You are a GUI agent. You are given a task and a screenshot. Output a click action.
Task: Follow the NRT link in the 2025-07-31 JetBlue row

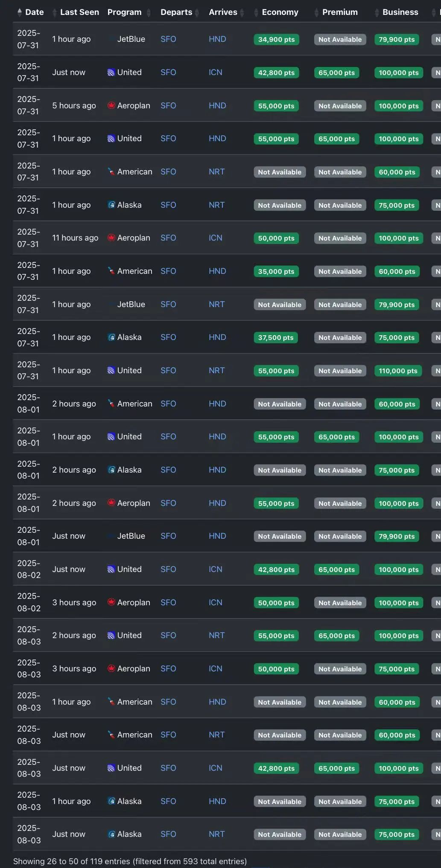tap(216, 304)
